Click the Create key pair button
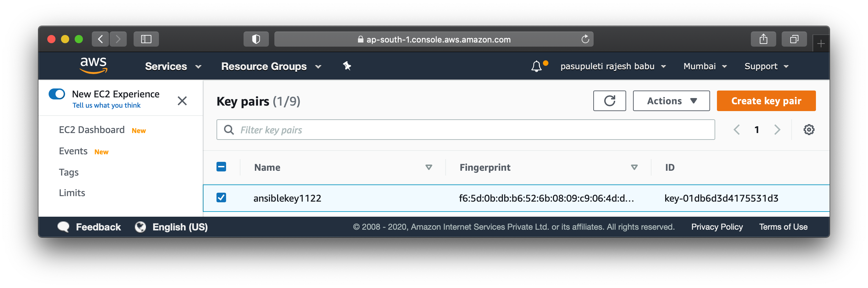Image resolution: width=868 pixels, height=288 pixels. (x=766, y=100)
